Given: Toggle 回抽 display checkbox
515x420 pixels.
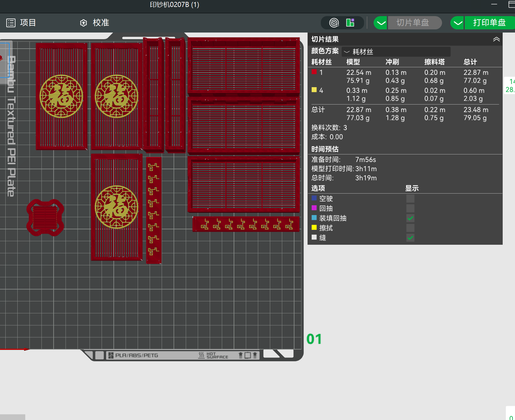Looking at the screenshot, I should tap(410, 208).
